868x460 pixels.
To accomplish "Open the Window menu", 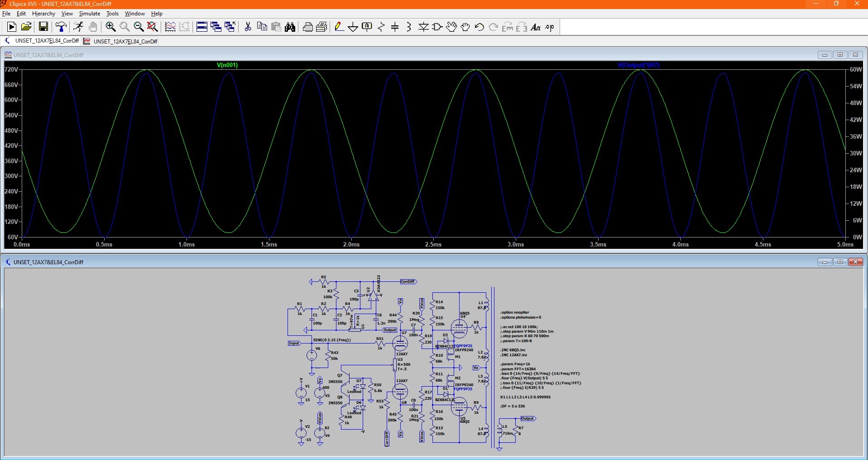I will click(135, 14).
